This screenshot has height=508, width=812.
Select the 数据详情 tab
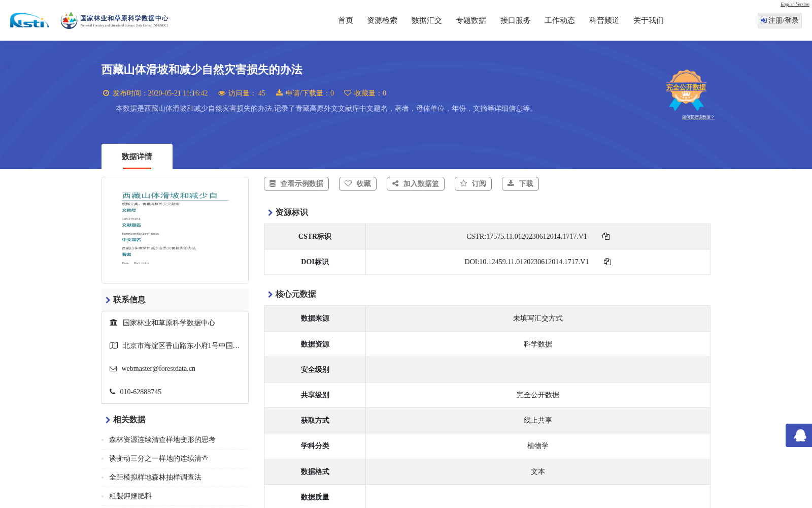click(137, 156)
